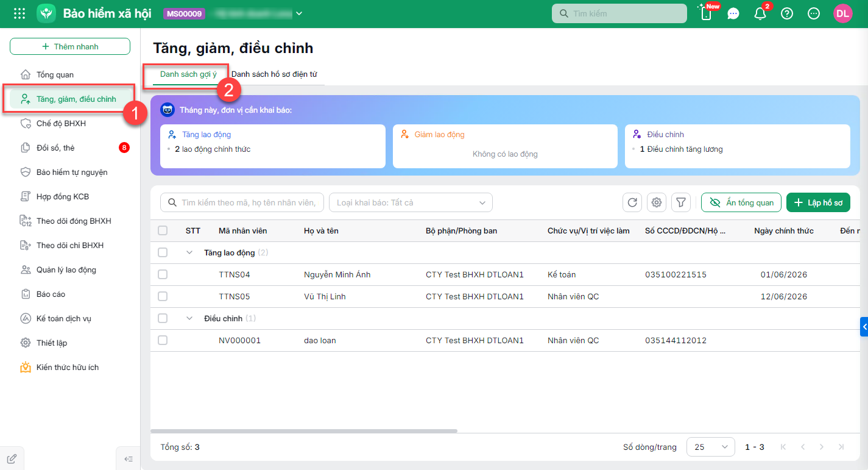
Task: Click the Quản lý lao động people icon
Action: click(x=26, y=269)
